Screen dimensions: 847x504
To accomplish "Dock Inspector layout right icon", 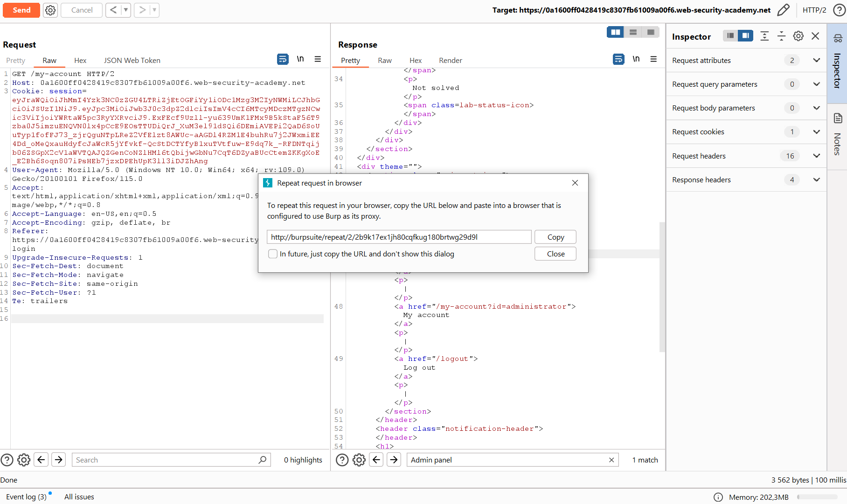I will (745, 35).
